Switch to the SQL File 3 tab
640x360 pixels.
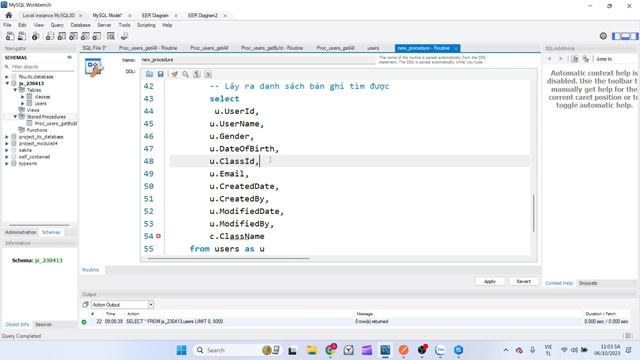[94, 48]
